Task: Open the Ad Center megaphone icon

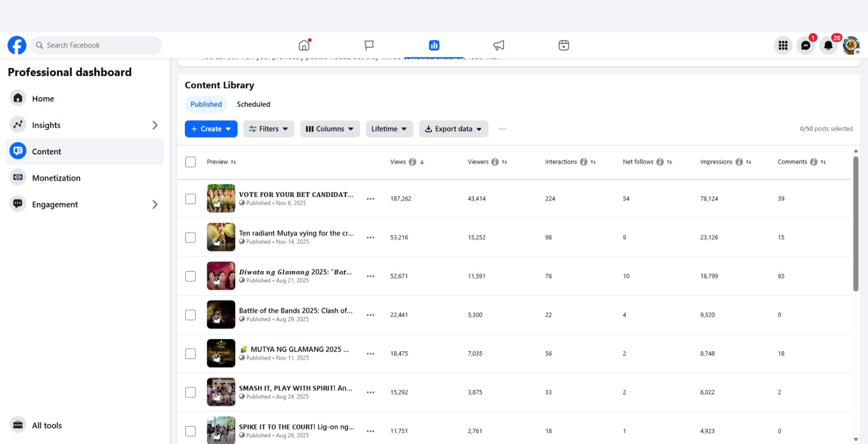Action: click(499, 45)
